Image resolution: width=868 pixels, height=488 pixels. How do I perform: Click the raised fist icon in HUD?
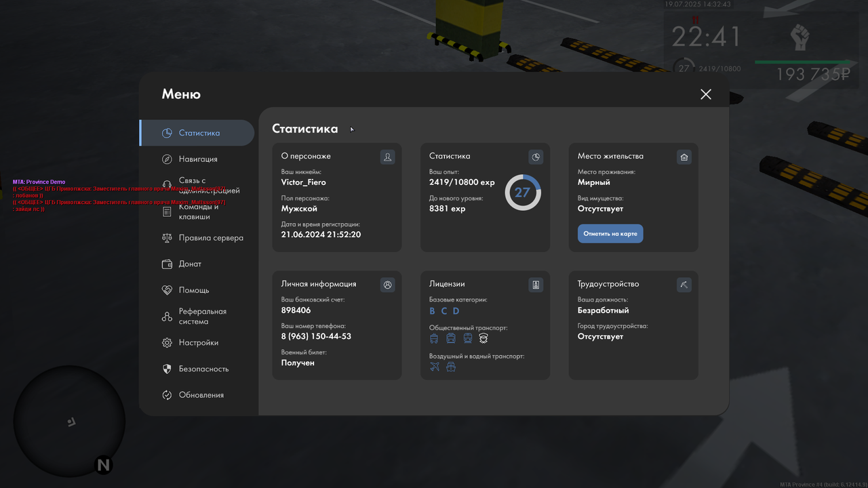tap(800, 37)
